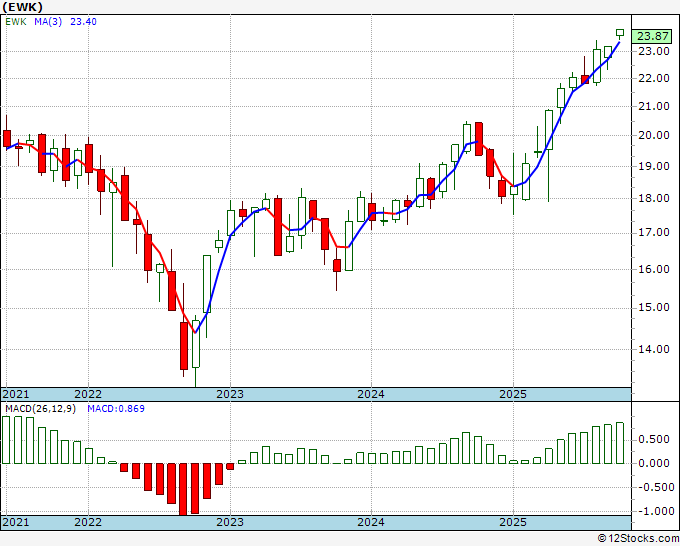The width and height of the screenshot is (680, 546).
Task: Click the MA(3) indicator label
Action: [x=48, y=22]
